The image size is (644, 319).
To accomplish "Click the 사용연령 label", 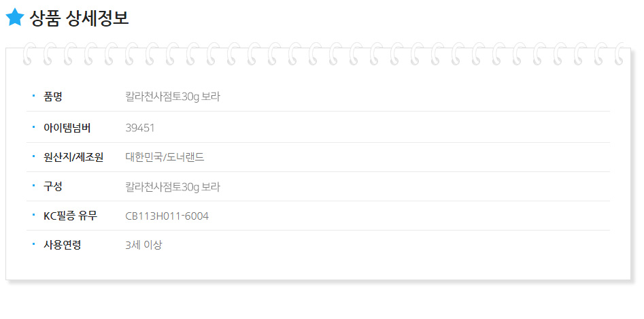I will click(x=63, y=245).
